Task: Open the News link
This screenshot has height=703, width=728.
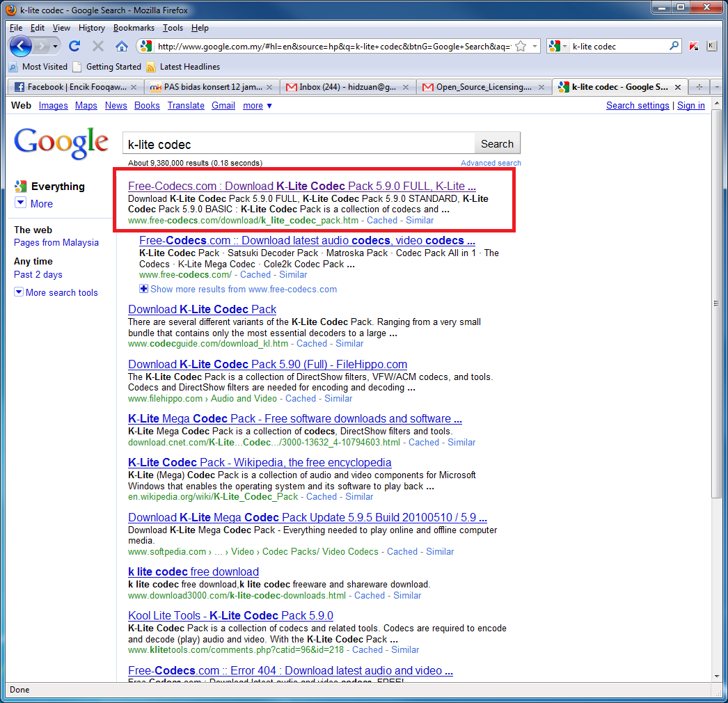Action: [x=116, y=106]
